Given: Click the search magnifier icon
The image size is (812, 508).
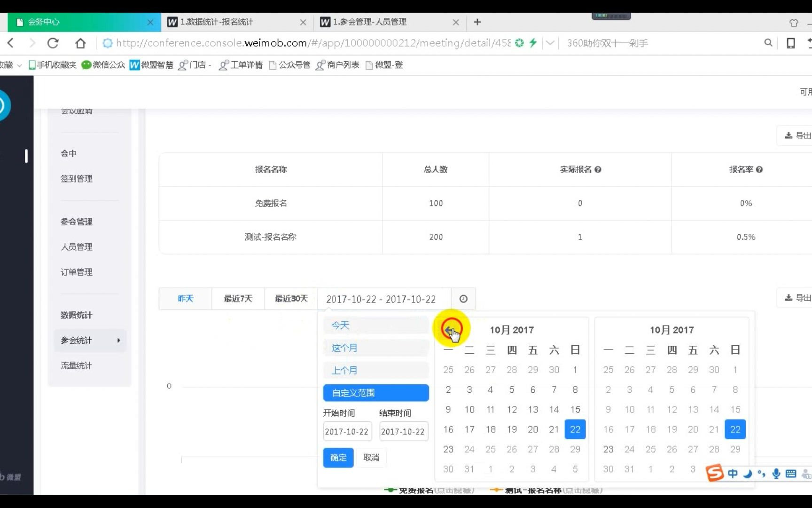Looking at the screenshot, I should pos(768,43).
